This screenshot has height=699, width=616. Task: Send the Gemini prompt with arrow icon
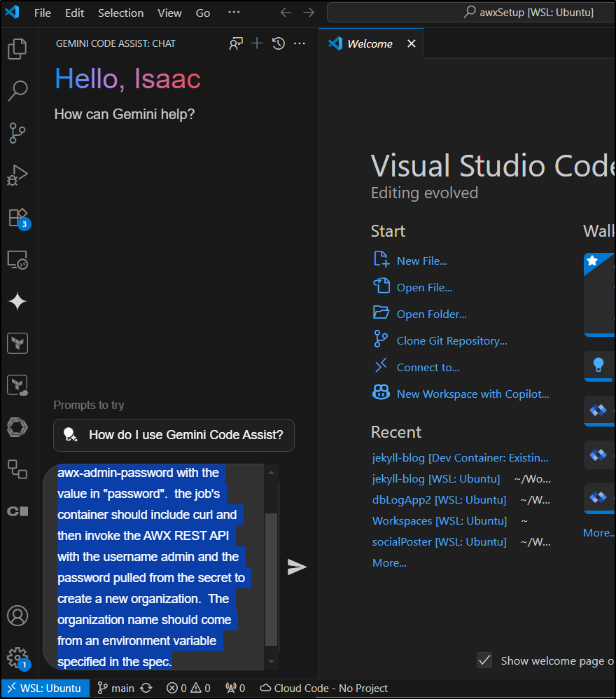[x=297, y=567]
